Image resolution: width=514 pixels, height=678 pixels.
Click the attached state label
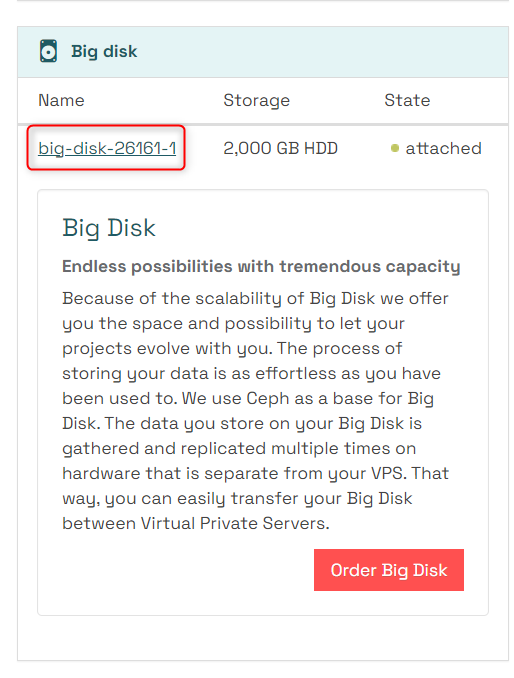(443, 148)
